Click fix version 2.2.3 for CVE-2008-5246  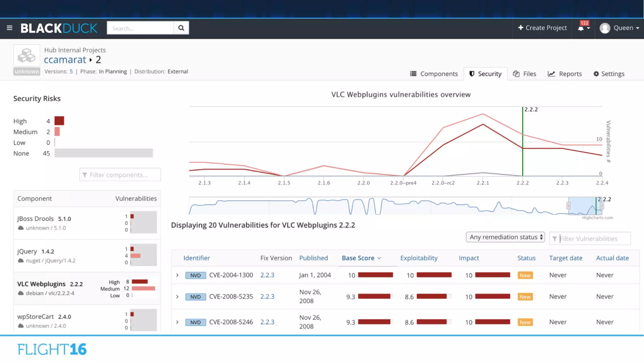(x=267, y=322)
